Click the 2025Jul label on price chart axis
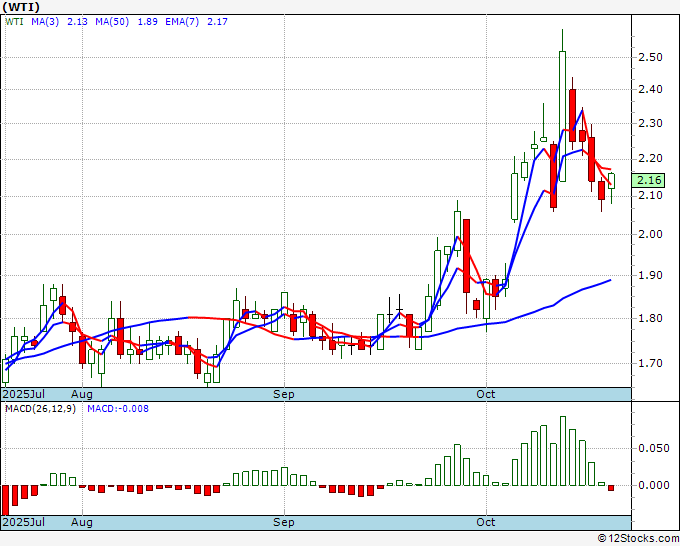The width and height of the screenshot is (680, 546). 23,394
